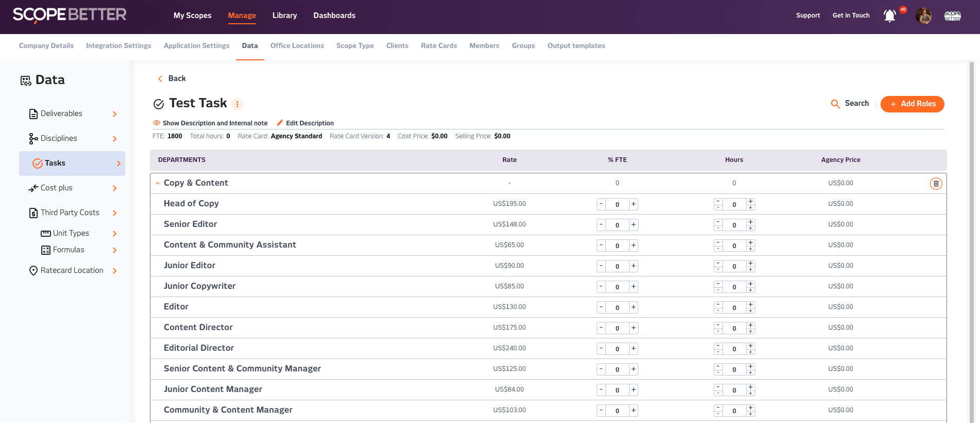The image size is (980, 423).
Task: Show Description and Internal note
Action: click(x=210, y=123)
